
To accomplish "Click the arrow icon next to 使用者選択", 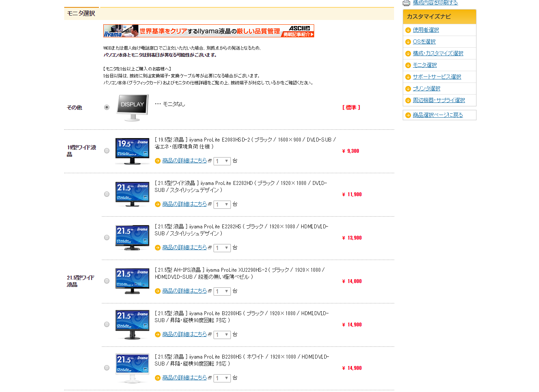I will point(408,30).
